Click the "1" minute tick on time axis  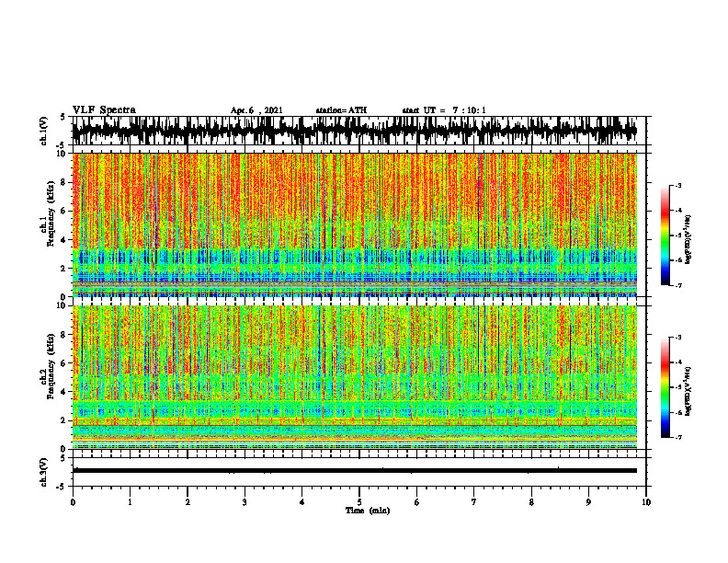pyautogui.click(x=130, y=502)
